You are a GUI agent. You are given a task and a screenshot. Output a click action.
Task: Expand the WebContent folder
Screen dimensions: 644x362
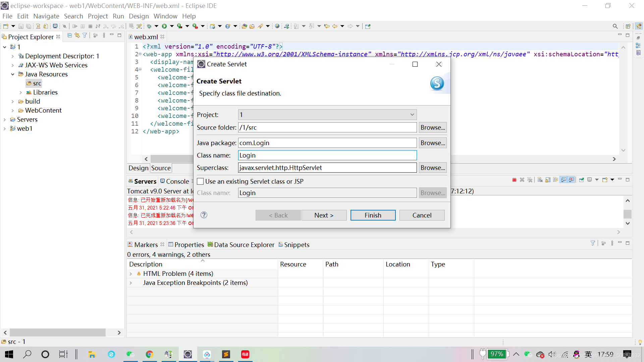(13, 111)
